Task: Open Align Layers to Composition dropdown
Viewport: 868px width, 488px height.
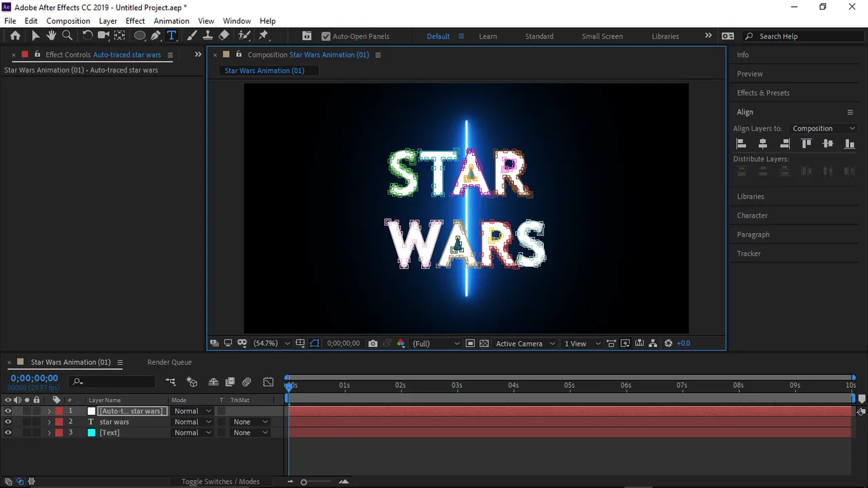Action: [x=823, y=128]
